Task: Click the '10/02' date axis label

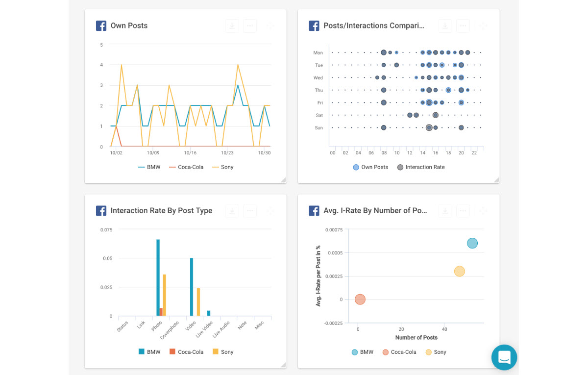Action: pyautogui.click(x=116, y=153)
